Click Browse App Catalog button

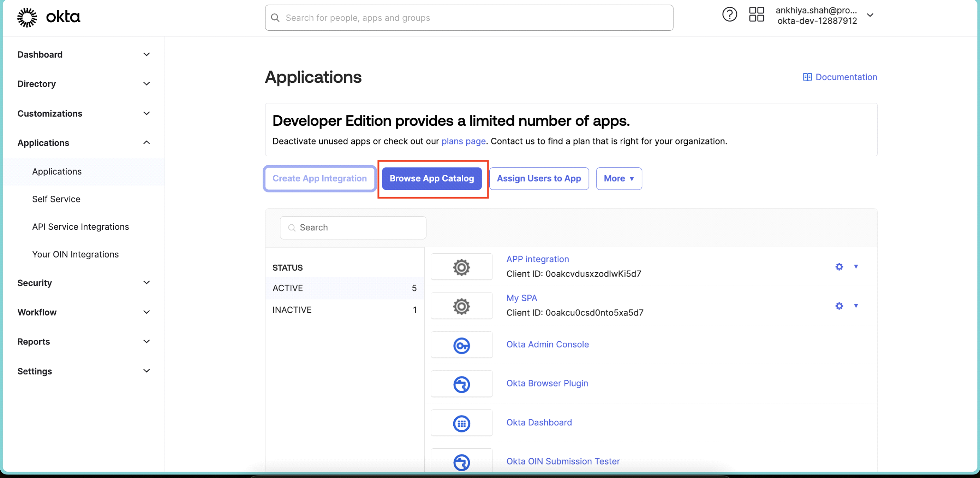coord(431,178)
